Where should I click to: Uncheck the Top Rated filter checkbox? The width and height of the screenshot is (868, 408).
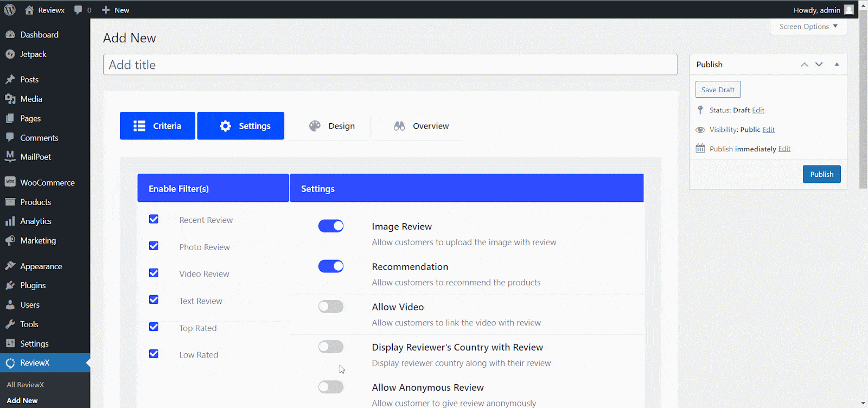point(154,327)
